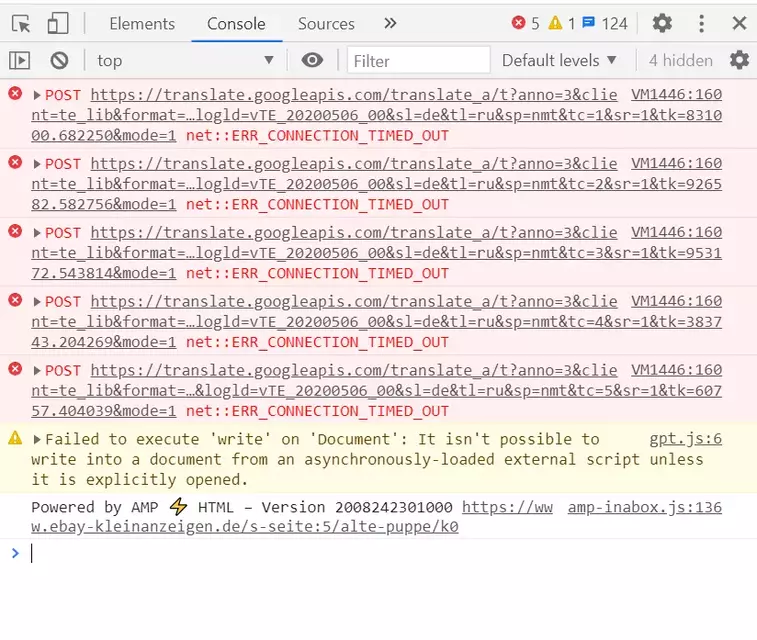Screen dimensions: 757x640
Task: Open translate URL link ending tk=953172.543814
Action: [x=377, y=253]
